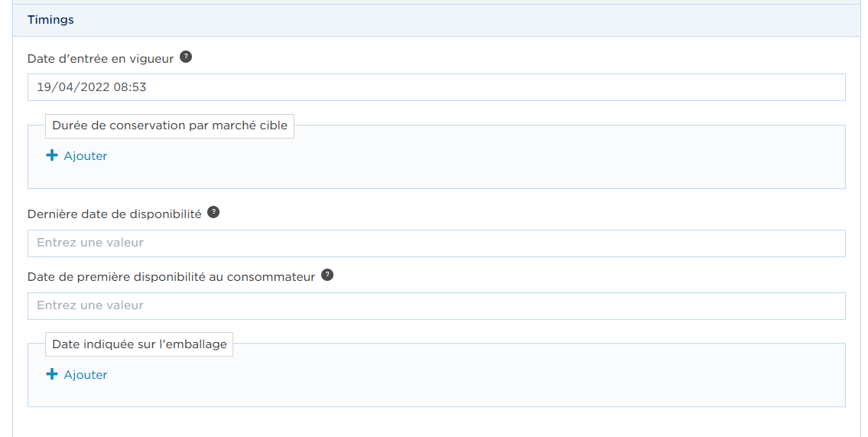Click the Timings title text

coord(50,20)
